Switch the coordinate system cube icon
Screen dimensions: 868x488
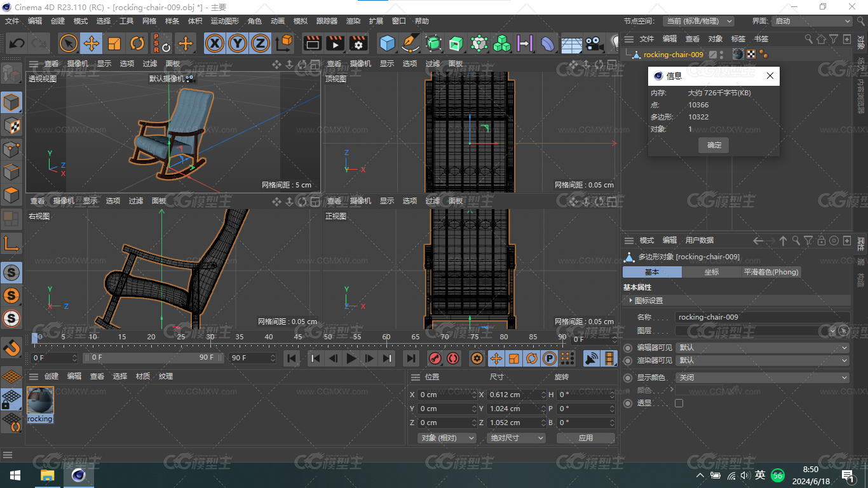[x=284, y=43]
